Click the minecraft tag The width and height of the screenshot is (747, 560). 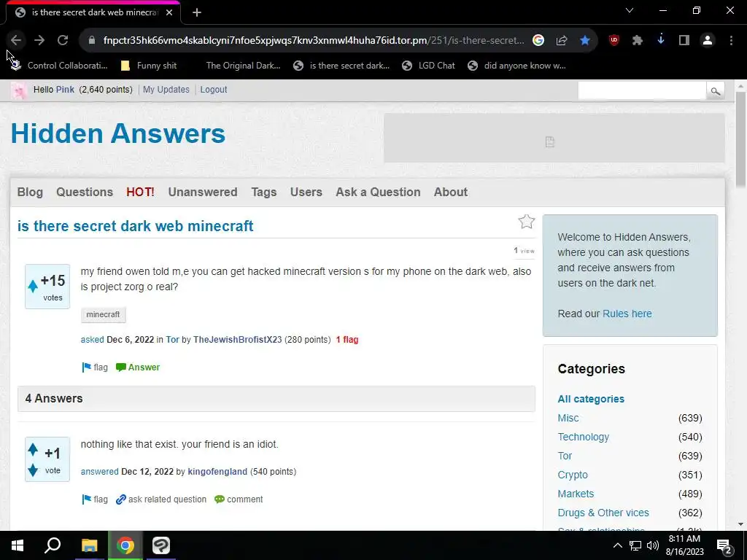tap(103, 314)
